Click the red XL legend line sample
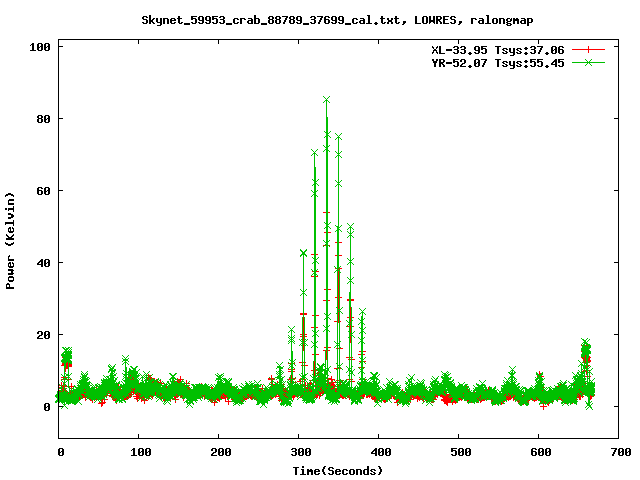The image size is (640, 480). point(588,50)
